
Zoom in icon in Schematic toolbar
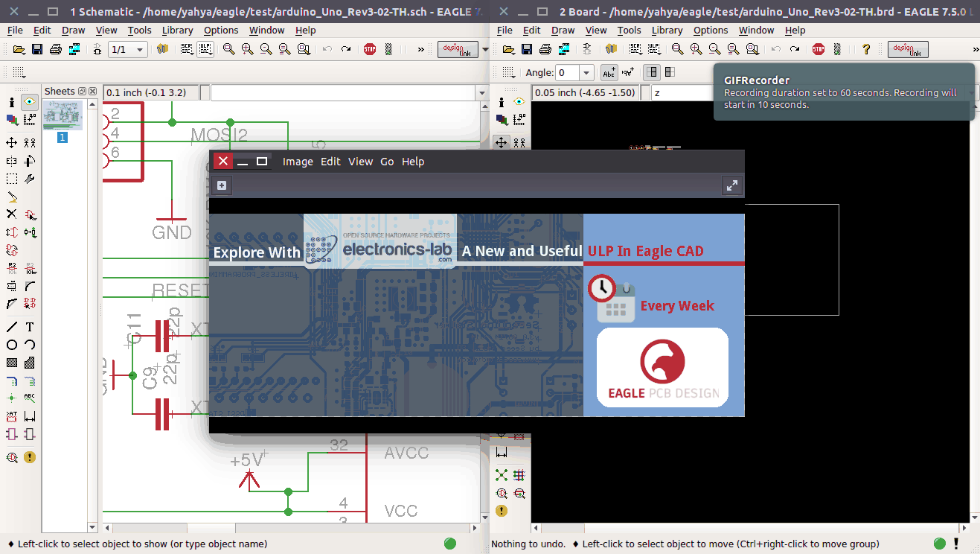coord(247,49)
